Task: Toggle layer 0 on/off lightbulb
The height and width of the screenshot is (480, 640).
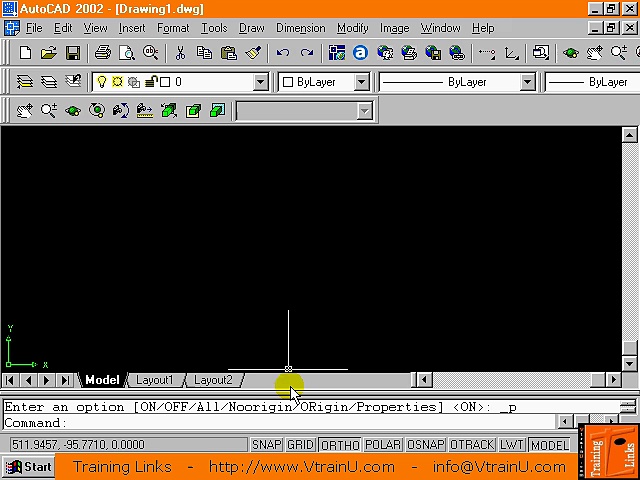Action: click(101, 82)
